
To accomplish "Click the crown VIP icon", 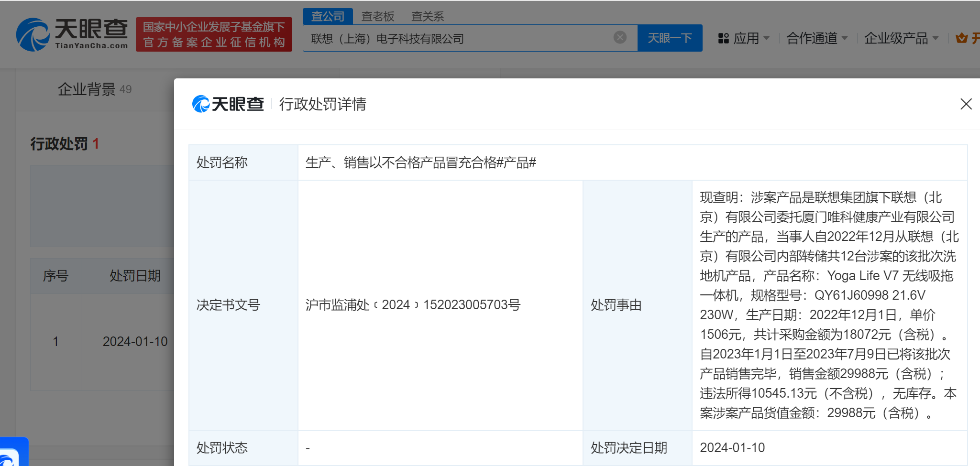I will click(961, 38).
